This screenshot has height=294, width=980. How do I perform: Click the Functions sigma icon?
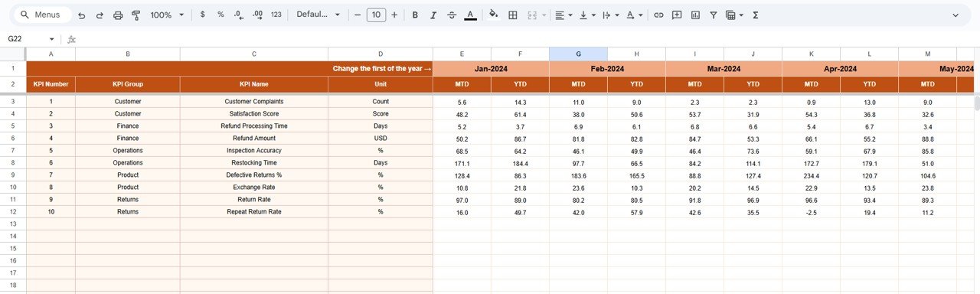[756, 15]
